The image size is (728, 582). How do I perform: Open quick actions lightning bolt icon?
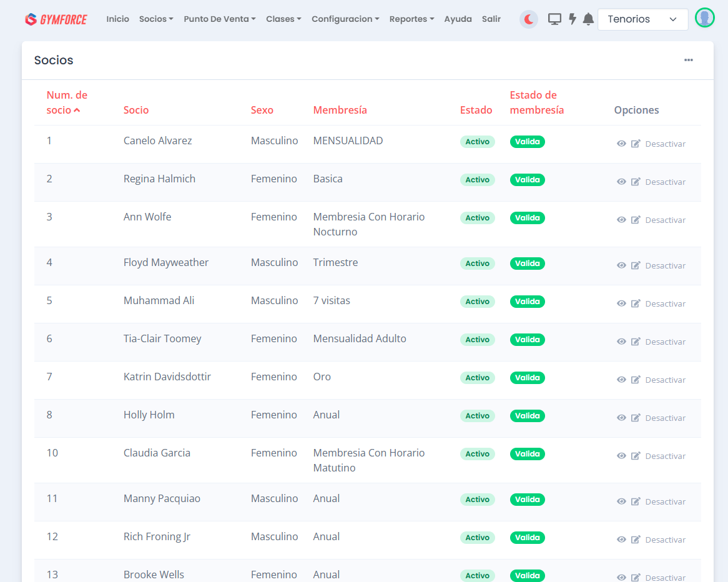572,19
